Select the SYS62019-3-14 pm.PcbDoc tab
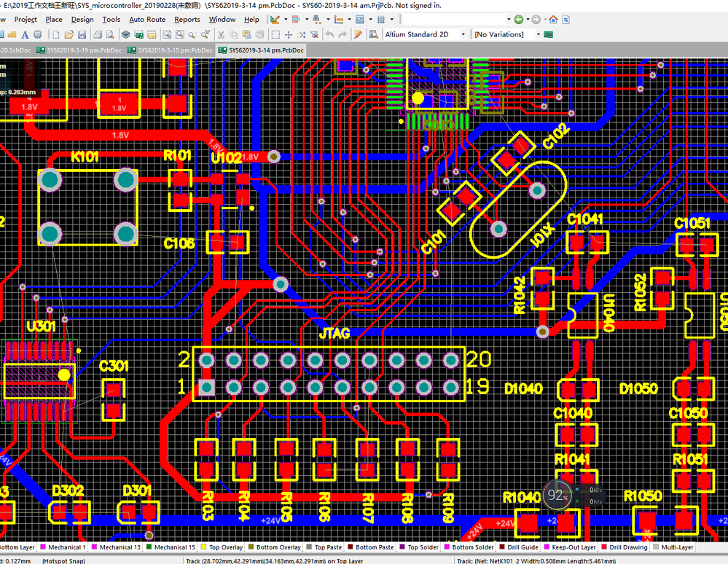This screenshot has height=564, width=728. pos(261,50)
